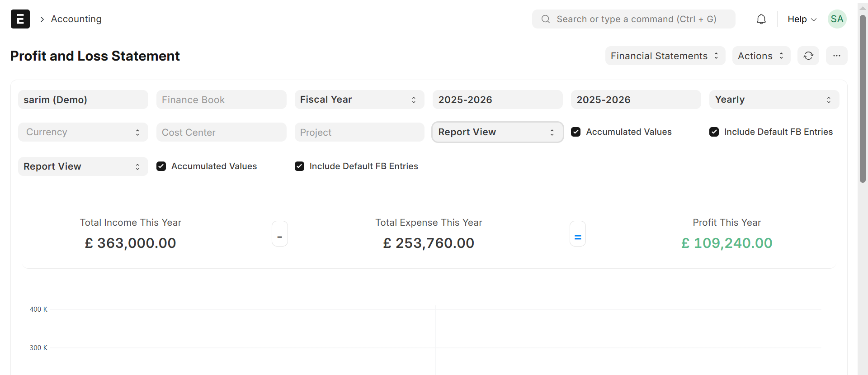Toggle Include Default FB Entries beside Accumulated Values, second row
This screenshot has width=868, height=375.
[x=714, y=132]
